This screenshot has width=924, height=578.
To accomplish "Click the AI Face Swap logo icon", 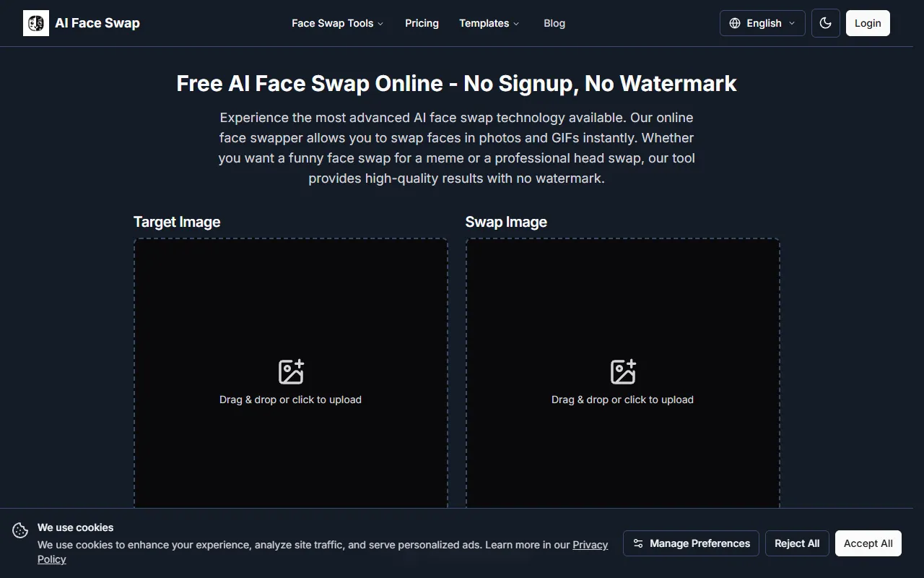I will tap(36, 23).
